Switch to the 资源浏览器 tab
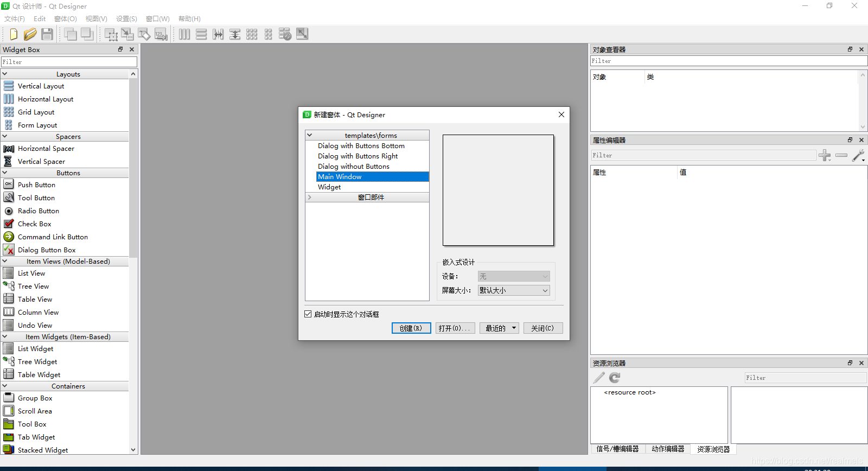The width and height of the screenshot is (868, 471). coord(713,449)
